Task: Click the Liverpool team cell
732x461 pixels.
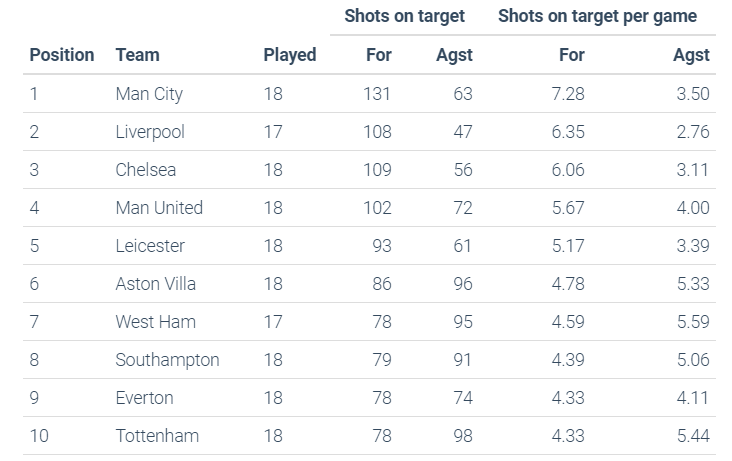Action: point(150,132)
